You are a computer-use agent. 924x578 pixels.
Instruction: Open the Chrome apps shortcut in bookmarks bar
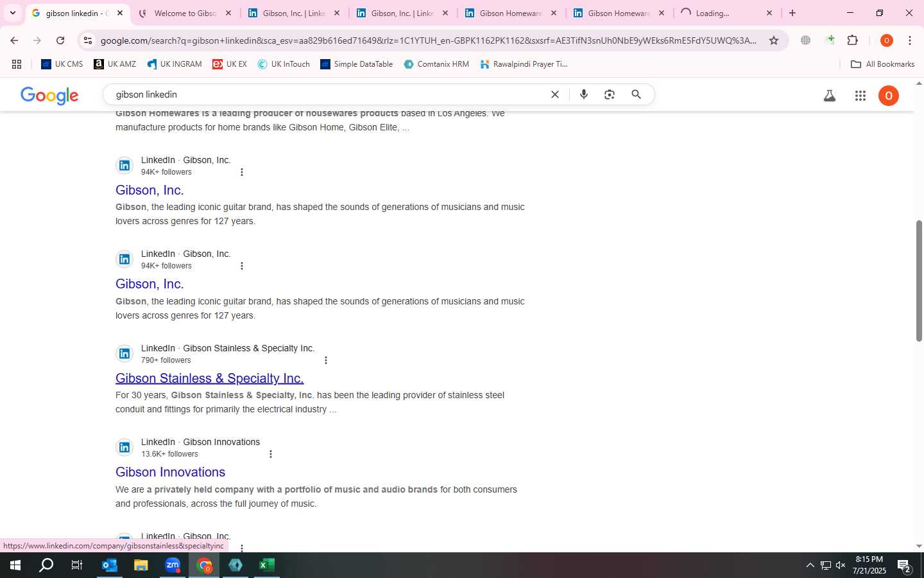(17, 64)
